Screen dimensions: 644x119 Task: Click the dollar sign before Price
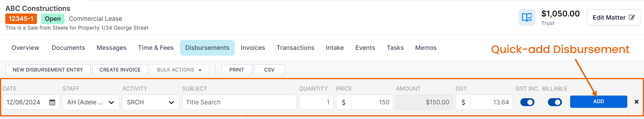click(x=344, y=102)
